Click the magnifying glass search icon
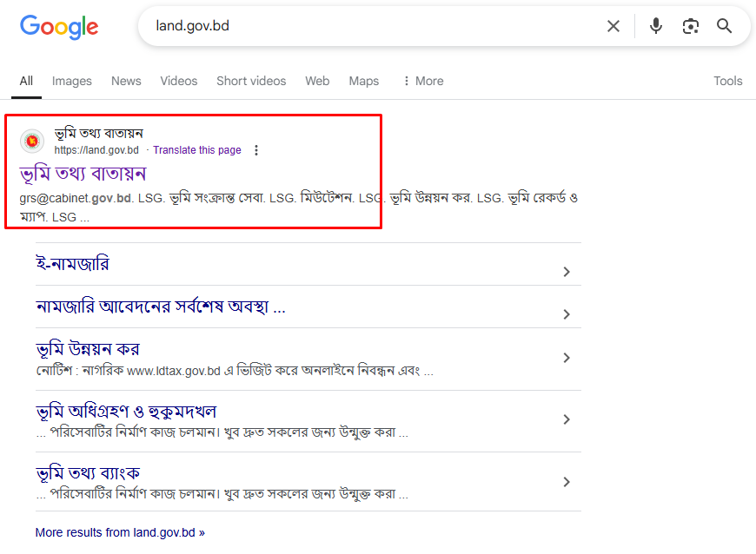Image resolution: width=756 pixels, height=554 pixels. (x=724, y=26)
